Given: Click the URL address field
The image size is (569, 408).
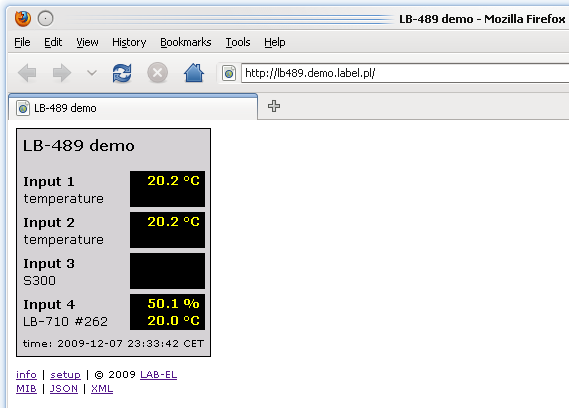Looking at the screenshot, I should point(405,73).
